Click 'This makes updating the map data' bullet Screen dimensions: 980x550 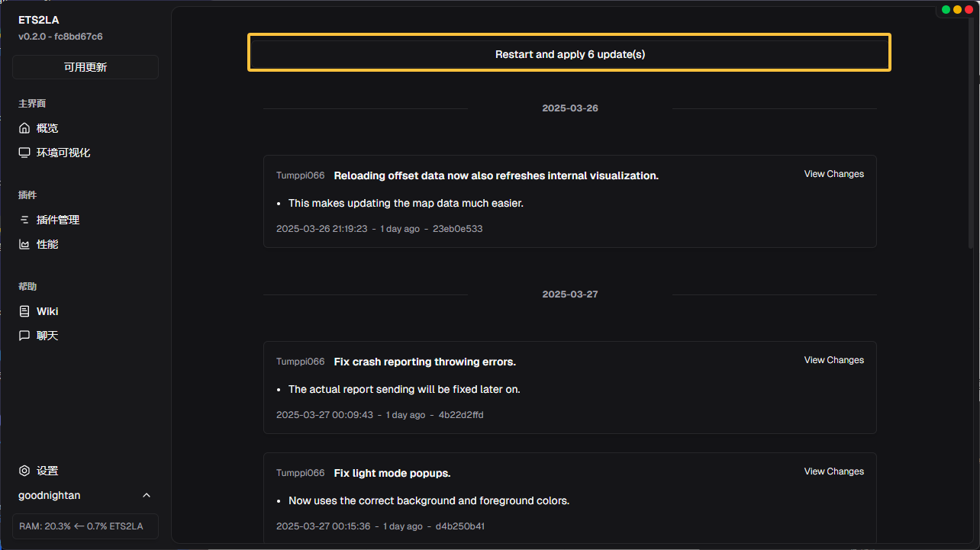pos(406,204)
